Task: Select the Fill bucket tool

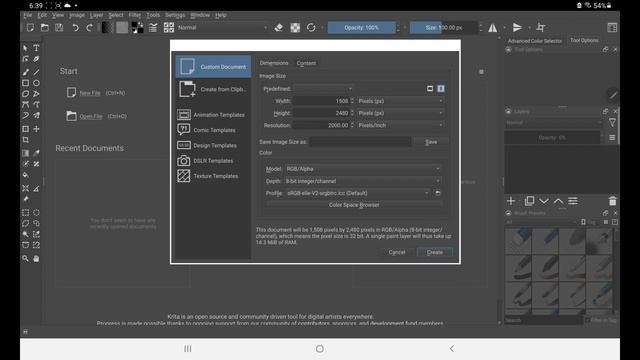Action: (x=25, y=175)
